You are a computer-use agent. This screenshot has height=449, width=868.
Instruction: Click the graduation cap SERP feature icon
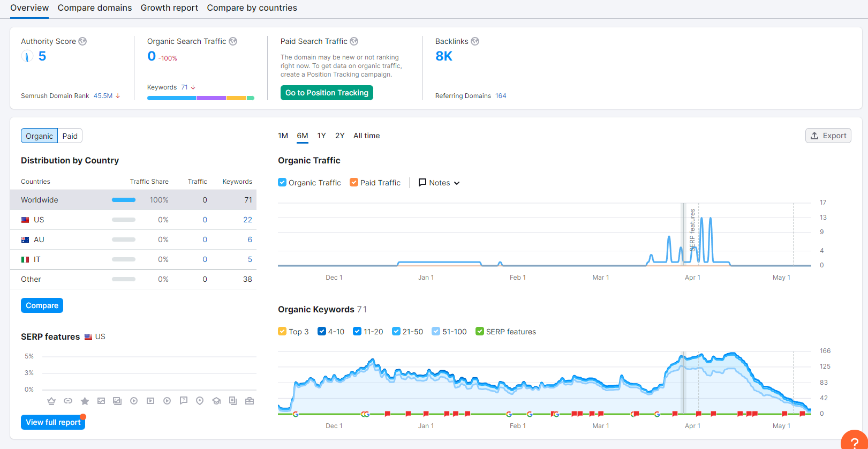point(216,401)
